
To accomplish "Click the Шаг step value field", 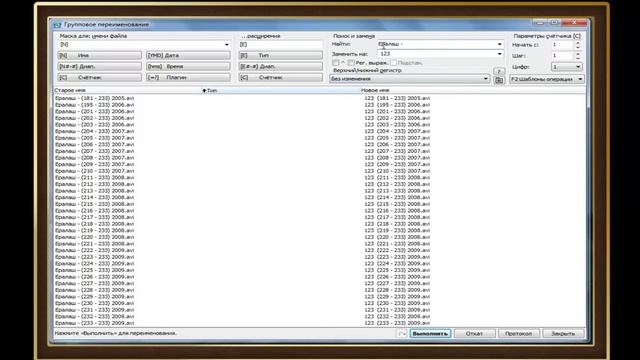I will click(x=562, y=56).
